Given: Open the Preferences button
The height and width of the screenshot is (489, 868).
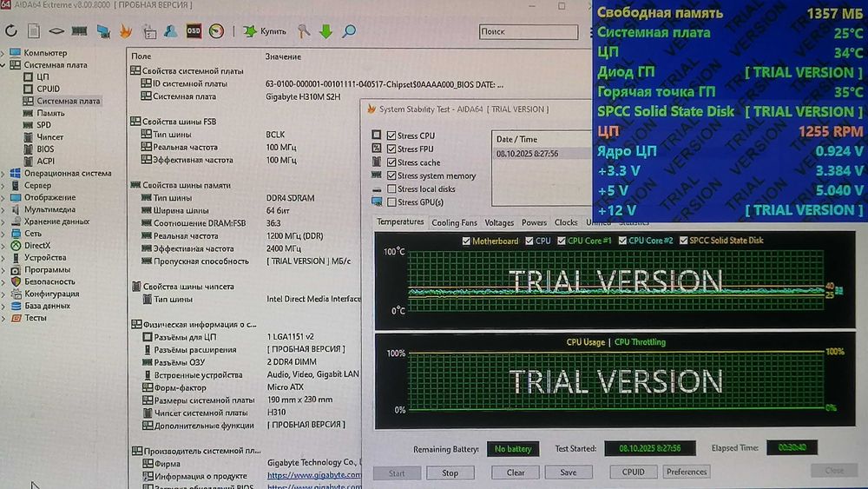Looking at the screenshot, I should tap(687, 472).
